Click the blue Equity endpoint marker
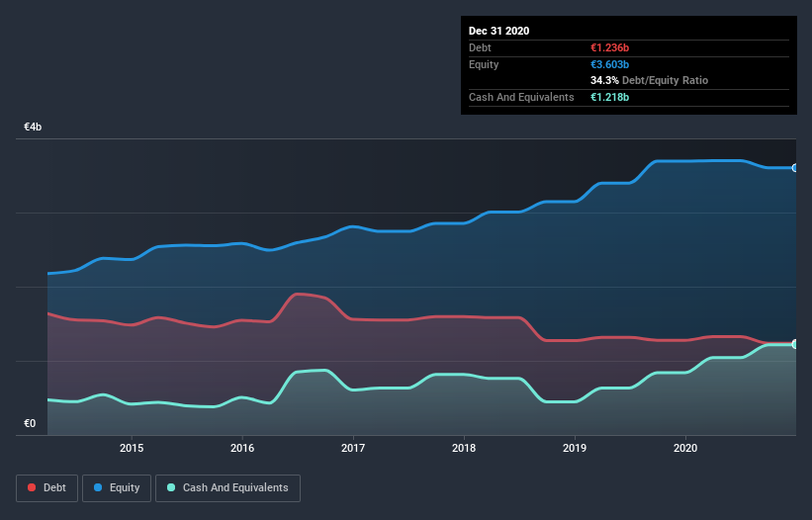The height and width of the screenshot is (520, 812). [795, 168]
